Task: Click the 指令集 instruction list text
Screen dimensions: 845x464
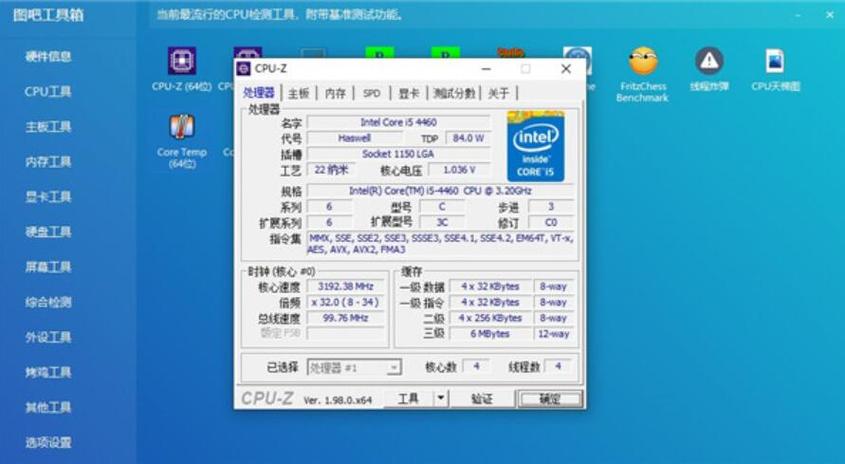Action: coord(440,244)
